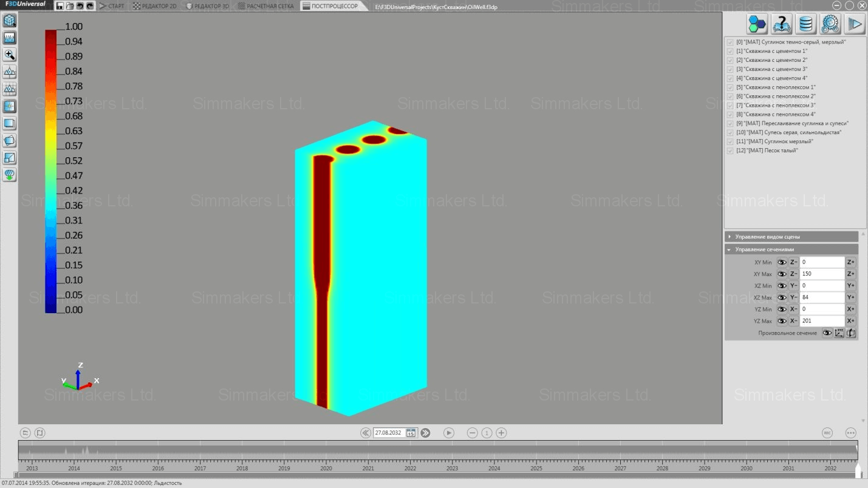Click X- button on YZ Min row
Screen dimensions: 868x488
[793, 309]
